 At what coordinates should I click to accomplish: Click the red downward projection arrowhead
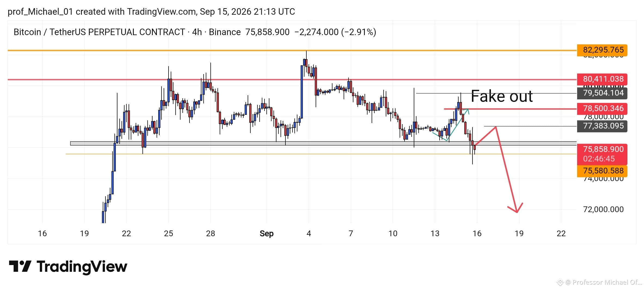[516, 208]
